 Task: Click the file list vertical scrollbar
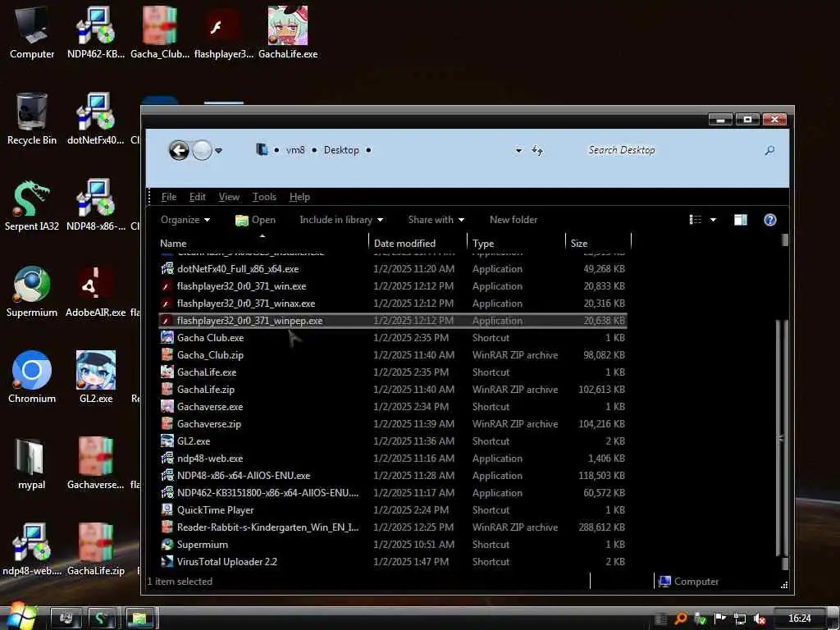tap(782, 440)
